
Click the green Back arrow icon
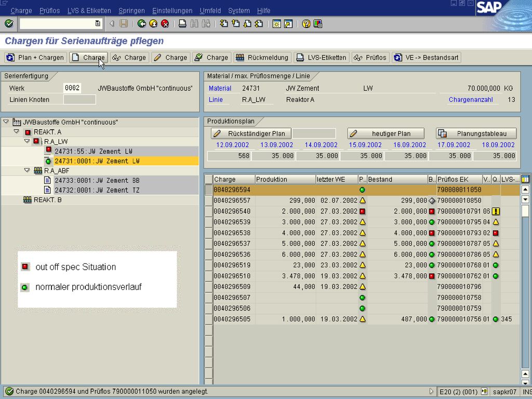pyautogui.click(x=141, y=24)
